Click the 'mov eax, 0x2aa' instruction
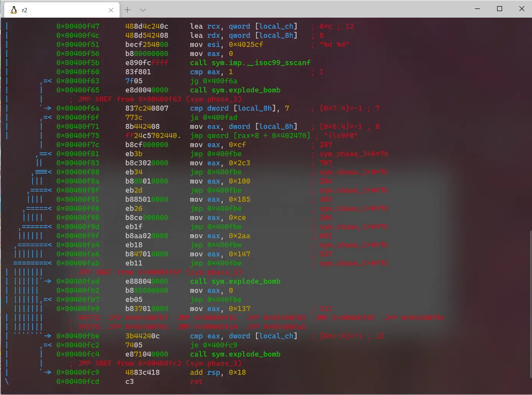 point(220,236)
